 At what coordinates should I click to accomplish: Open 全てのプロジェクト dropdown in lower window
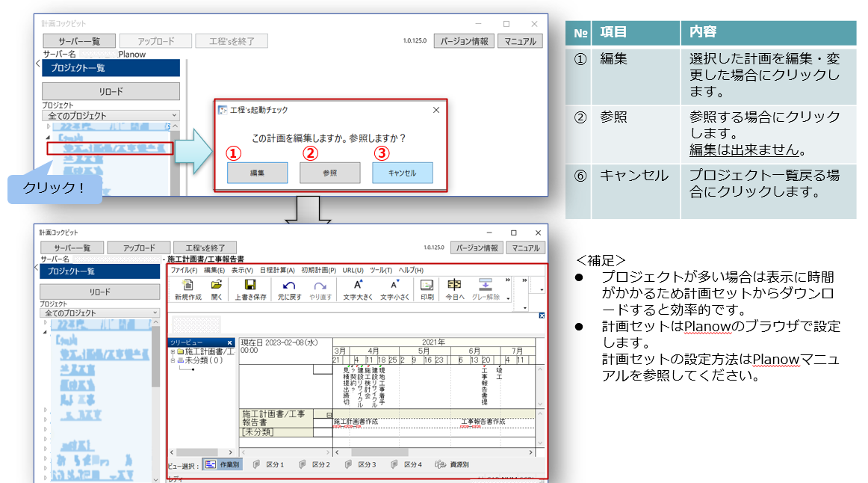click(99, 313)
